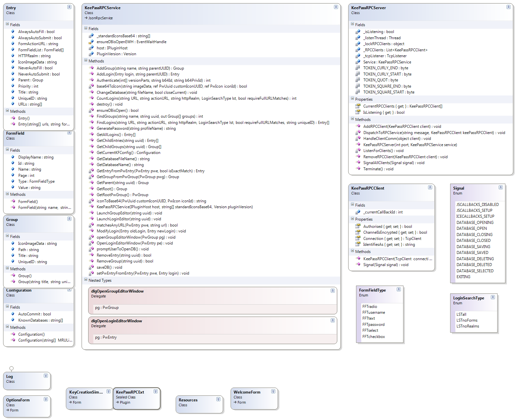516x420 pixels.
Task: Click method icon beside base64ToIcon
Action: [91, 86]
